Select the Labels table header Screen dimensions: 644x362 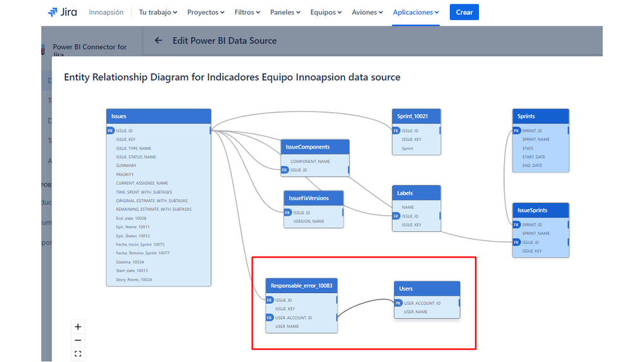coord(416,193)
